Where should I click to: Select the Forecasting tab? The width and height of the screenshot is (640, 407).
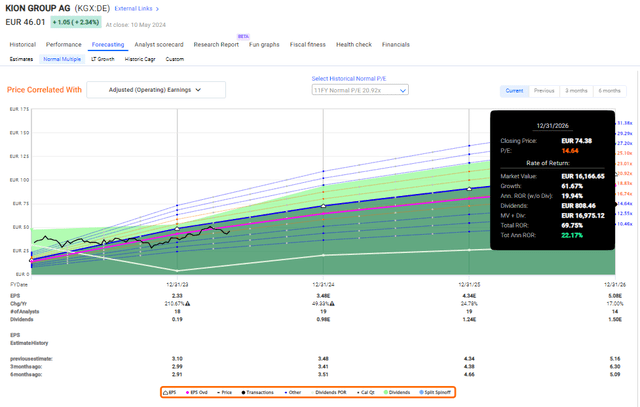(108, 44)
